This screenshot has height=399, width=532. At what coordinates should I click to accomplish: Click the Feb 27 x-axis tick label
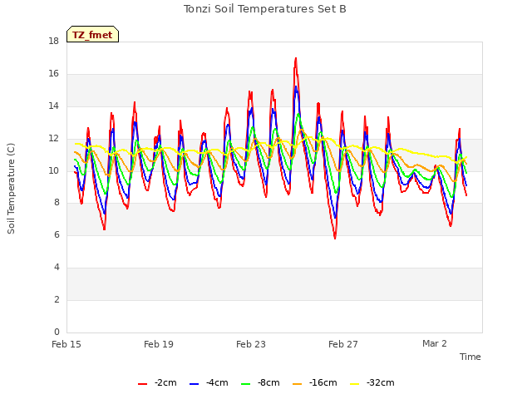click(343, 344)
